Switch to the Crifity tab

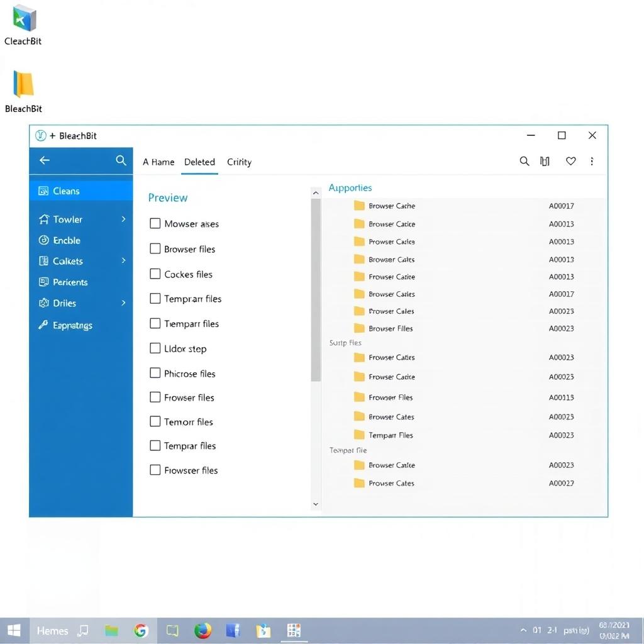239,162
